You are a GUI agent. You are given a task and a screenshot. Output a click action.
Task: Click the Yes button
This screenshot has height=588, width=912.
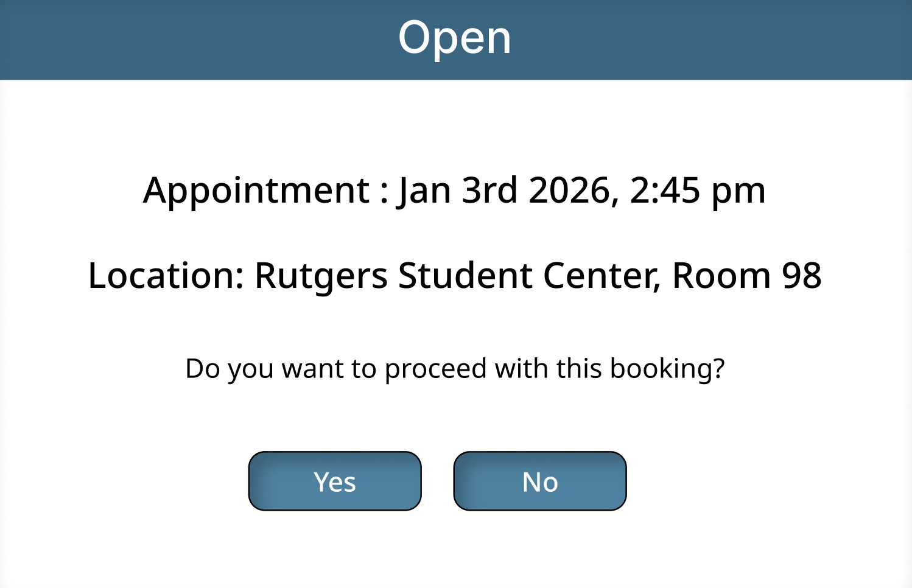335,481
